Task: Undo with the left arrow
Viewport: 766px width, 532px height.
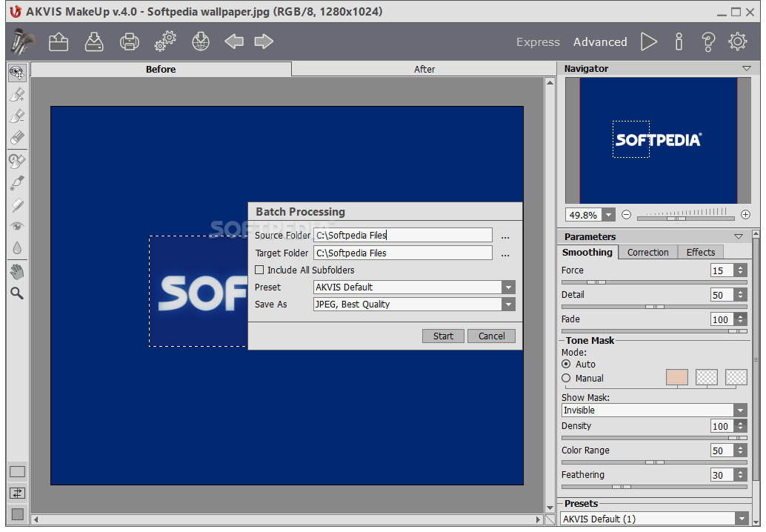Action: 234,41
